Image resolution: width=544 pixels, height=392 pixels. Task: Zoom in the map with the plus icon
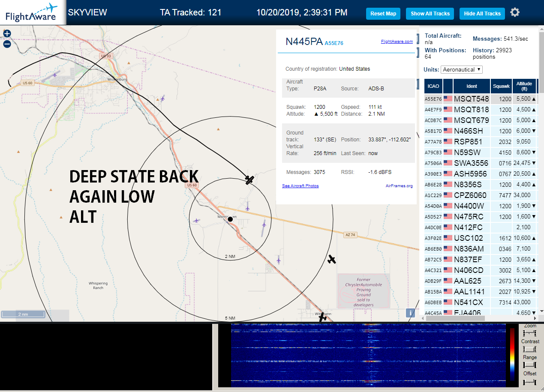point(7,33)
